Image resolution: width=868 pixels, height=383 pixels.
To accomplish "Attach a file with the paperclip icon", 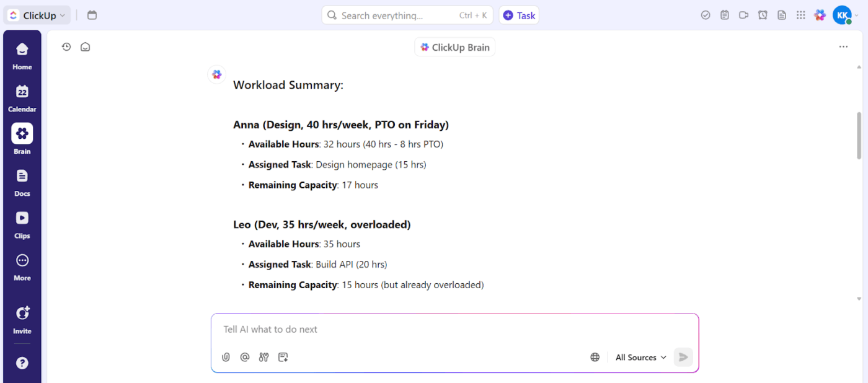I will [226, 357].
